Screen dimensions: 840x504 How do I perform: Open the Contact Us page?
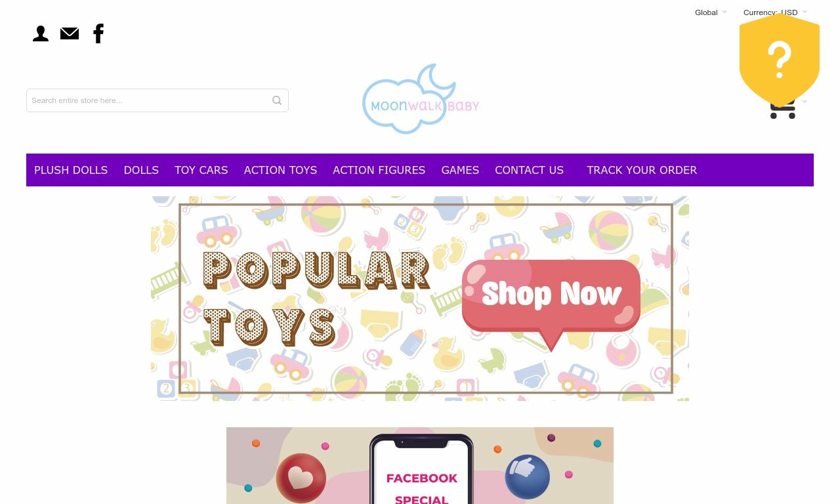click(x=529, y=170)
